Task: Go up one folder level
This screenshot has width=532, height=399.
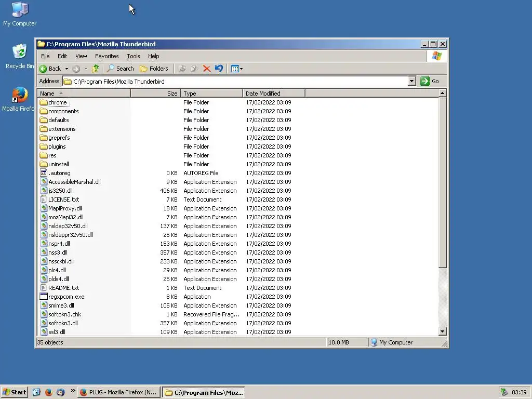Action: (x=96, y=69)
